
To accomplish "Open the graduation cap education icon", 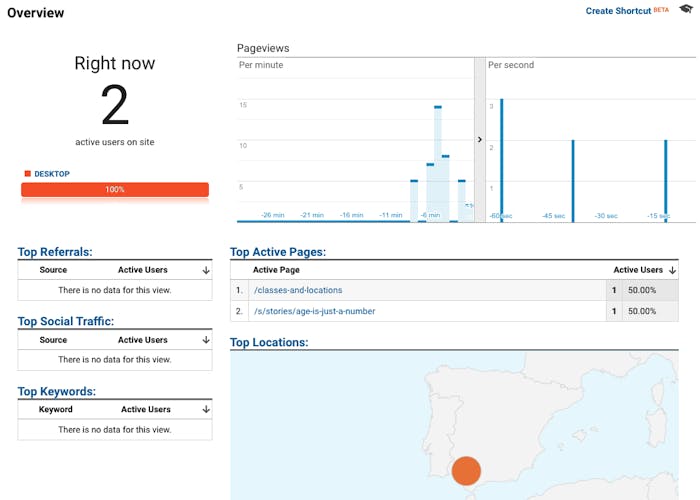I will [x=686, y=8].
